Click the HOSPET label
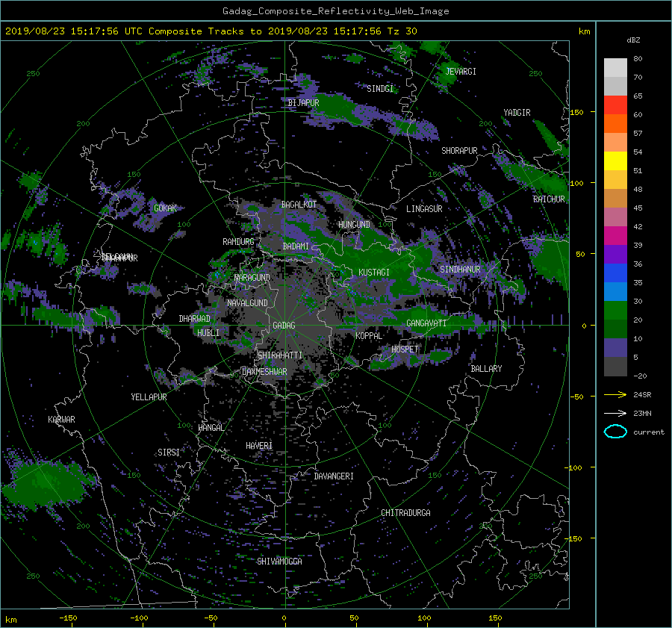672x628 pixels. click(405, 349)
